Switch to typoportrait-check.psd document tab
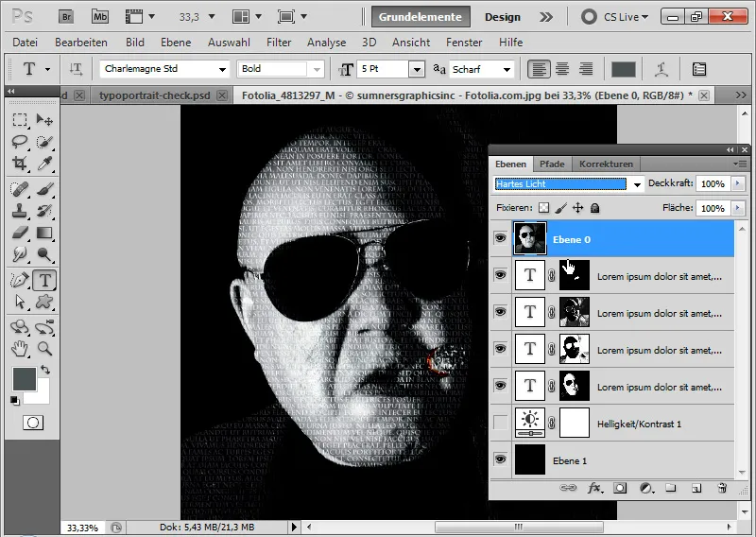Viewport: 756px width, 537px height. point(155,95)
